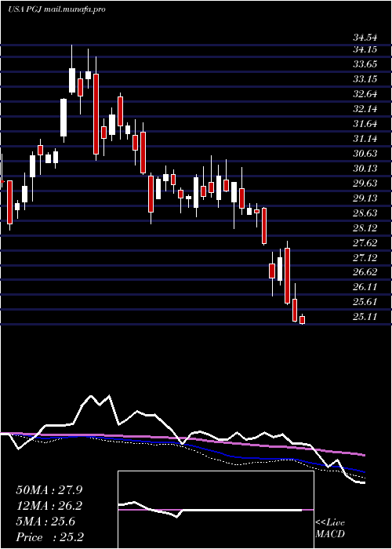392x549 pixels.
Task: Click the 28.63 price axis label
Action: [365, 213]
